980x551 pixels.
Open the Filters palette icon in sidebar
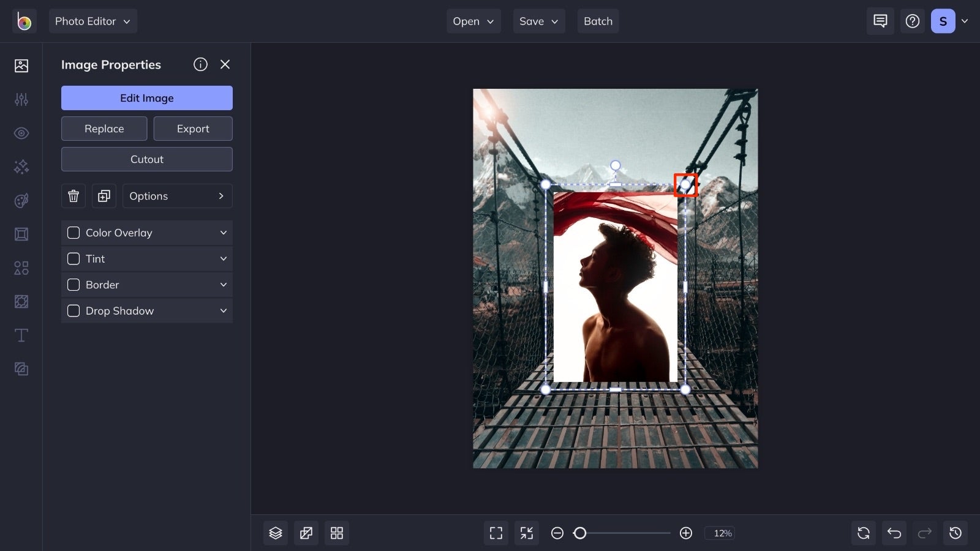(21, 200)
